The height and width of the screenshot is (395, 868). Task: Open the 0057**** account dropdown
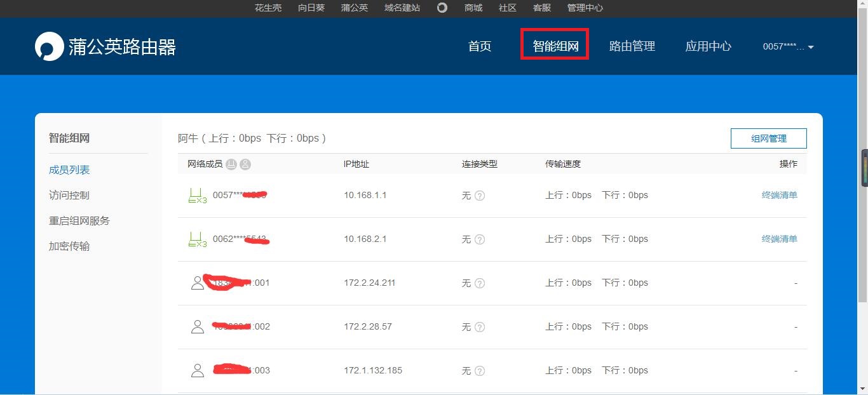click(787, 46)
